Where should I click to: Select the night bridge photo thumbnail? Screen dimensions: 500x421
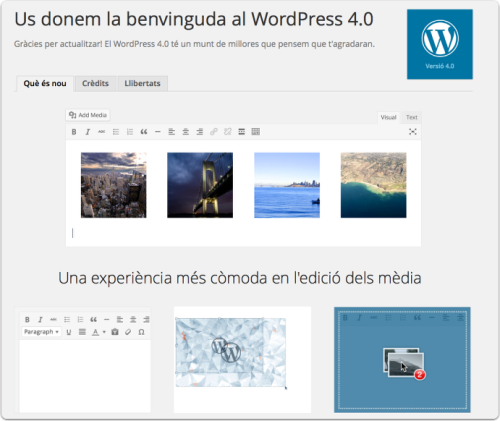click(200, 185)
